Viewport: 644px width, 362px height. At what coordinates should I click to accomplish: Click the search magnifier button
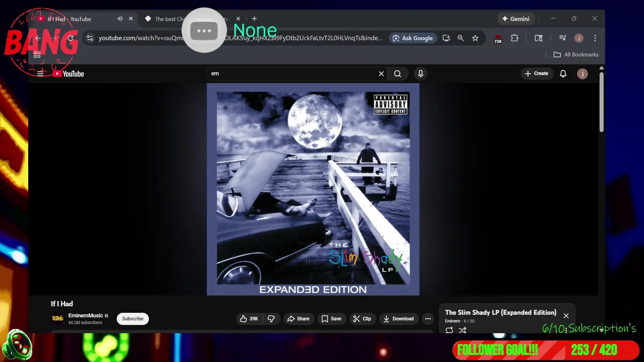(397, 73)
